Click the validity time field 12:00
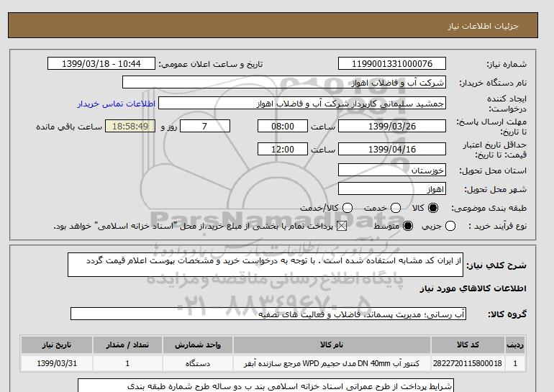Screen dimensions: 554x392 pos(282,149)
